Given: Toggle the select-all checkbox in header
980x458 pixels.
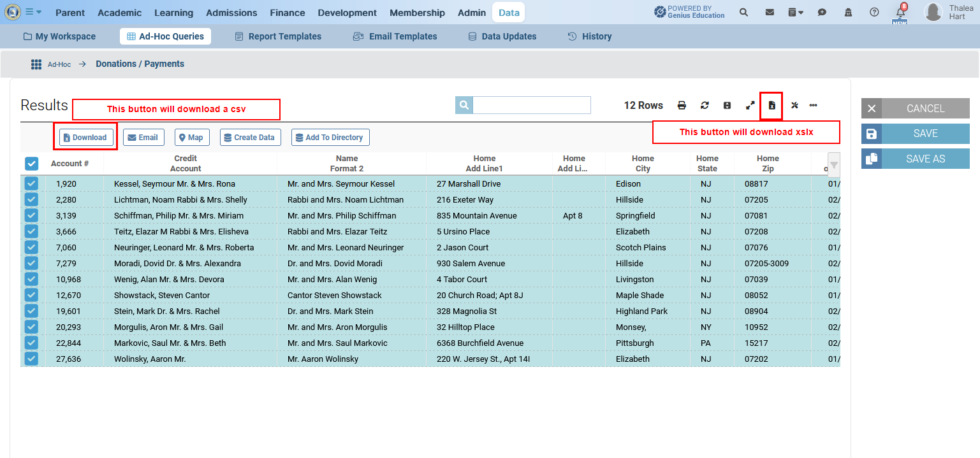Looking at the screenshot, I should pos(31,164).
